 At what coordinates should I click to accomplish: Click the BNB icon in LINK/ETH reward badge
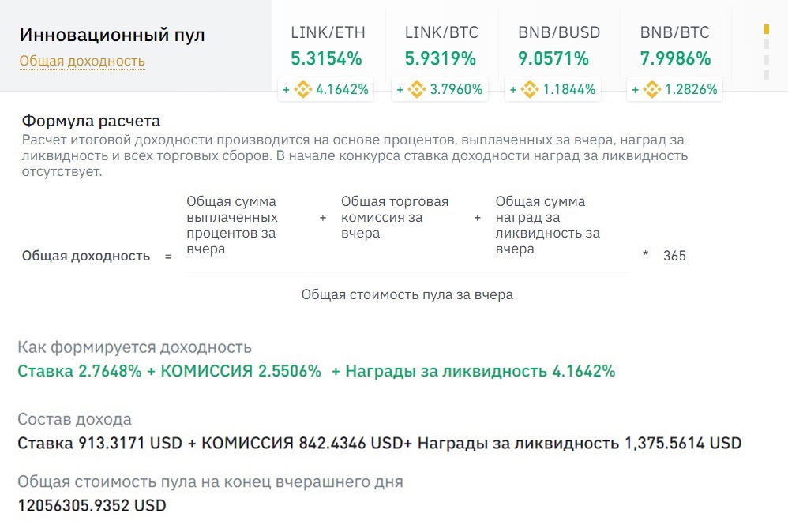tap(303, 89)
